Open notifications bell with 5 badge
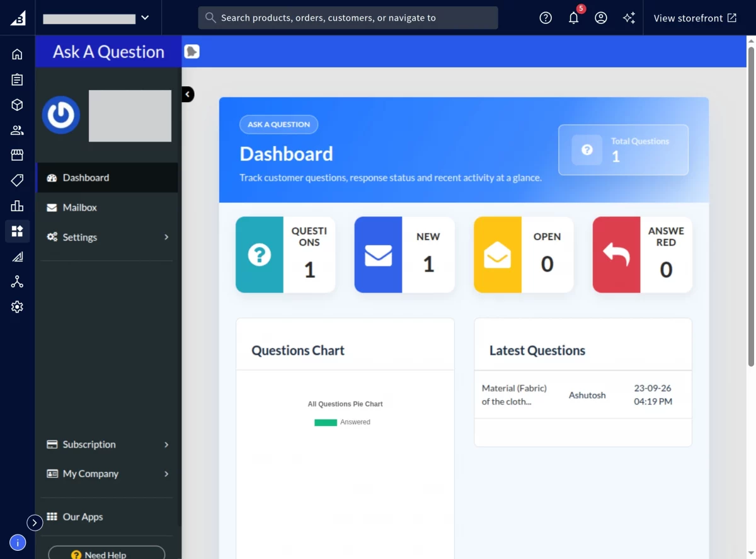This screenshot has width=756, height=559. click(x=573, y=17)
